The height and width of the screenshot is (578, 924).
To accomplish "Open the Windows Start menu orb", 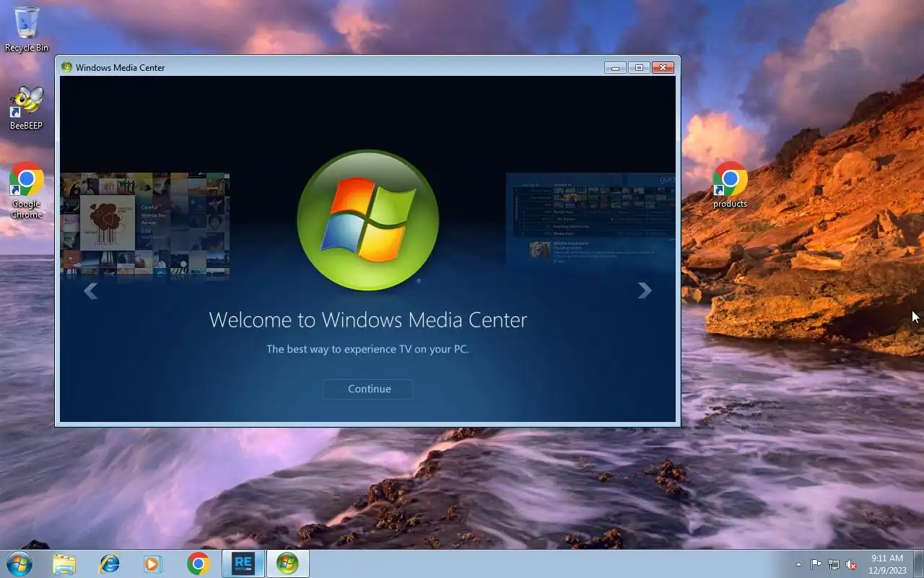I will [x=19, y=564].
